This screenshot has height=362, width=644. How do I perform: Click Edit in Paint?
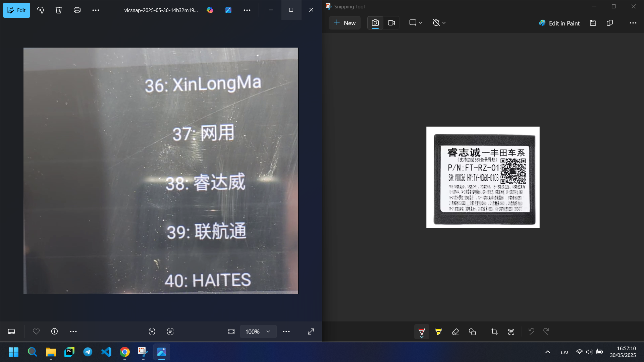[559, 23]
